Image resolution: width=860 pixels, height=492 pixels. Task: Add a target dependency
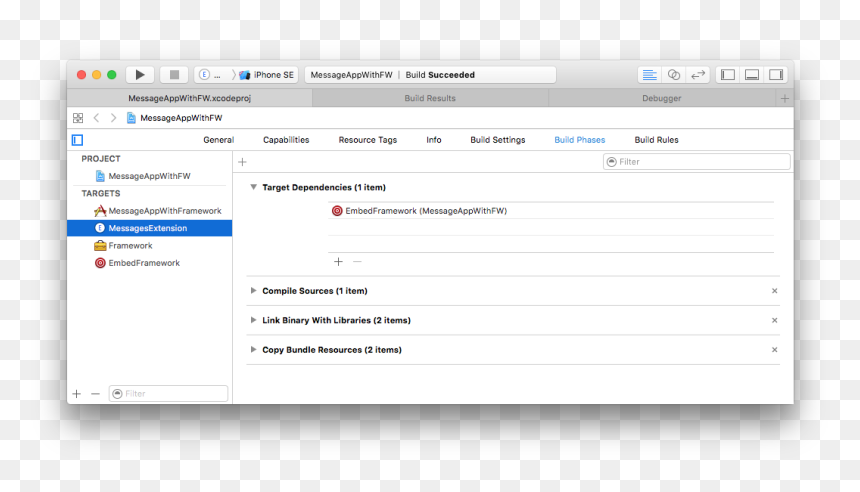click(x=338, y=262)
